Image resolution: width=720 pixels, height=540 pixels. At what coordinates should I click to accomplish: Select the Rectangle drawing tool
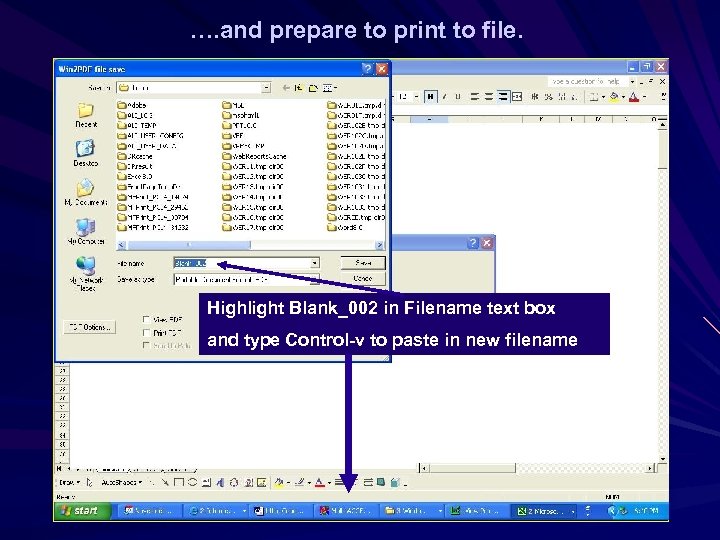tap(179, 482)
